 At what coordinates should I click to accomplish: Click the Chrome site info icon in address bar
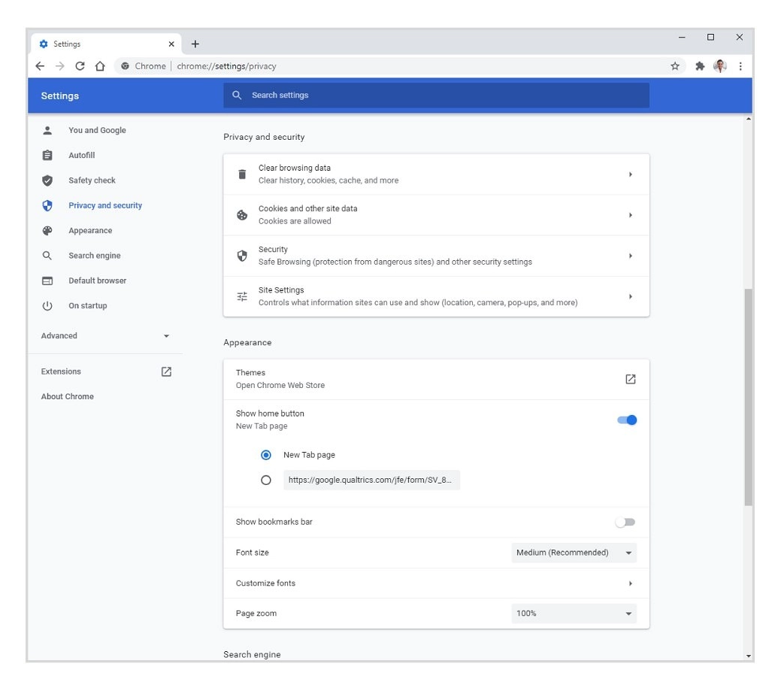pyautogui.click(x=125, y=66)
